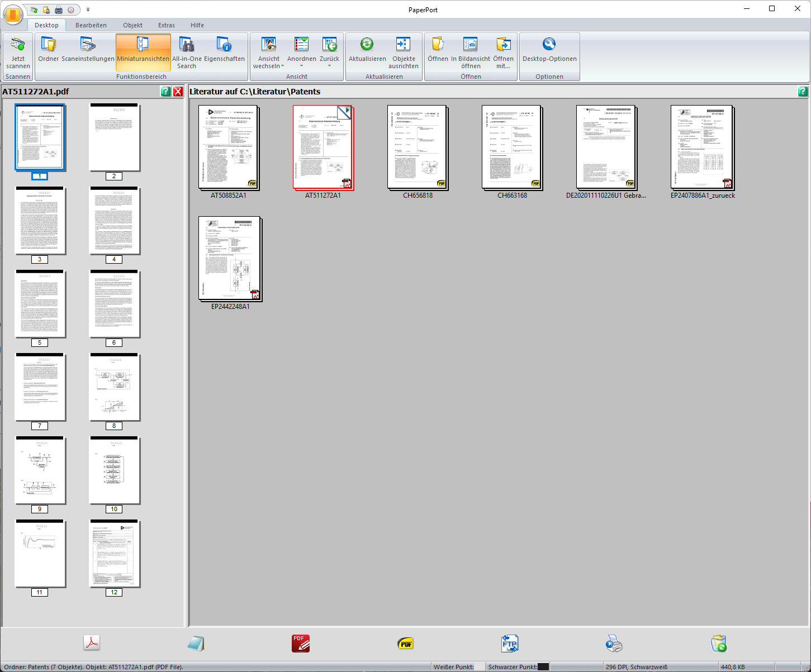Select the DE202011110226U1 document
This screenshot has width=811, height=672.
point(606,148)
